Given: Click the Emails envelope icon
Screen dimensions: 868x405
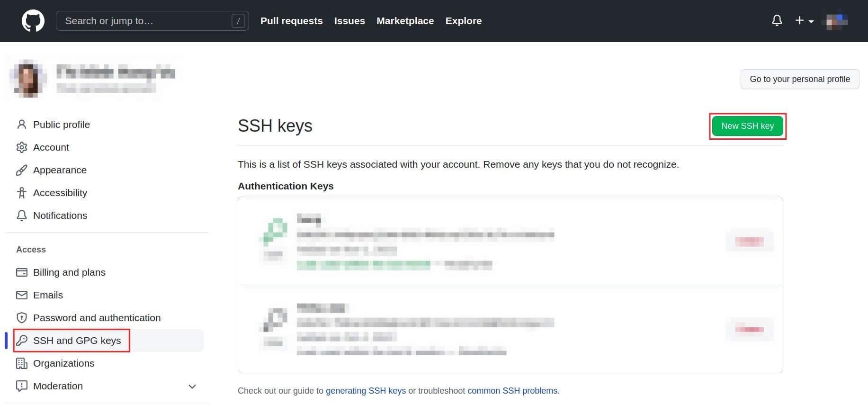Looking at the screenshot, I should pyautogui.click(x=22, y=295).
